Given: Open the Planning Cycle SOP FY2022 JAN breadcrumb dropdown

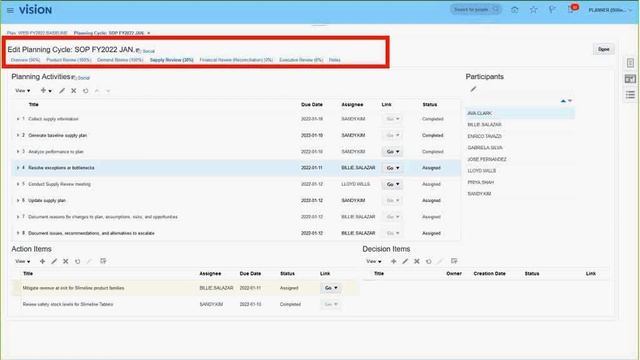Looking at the screenshot, I should (x=149, y=33).
